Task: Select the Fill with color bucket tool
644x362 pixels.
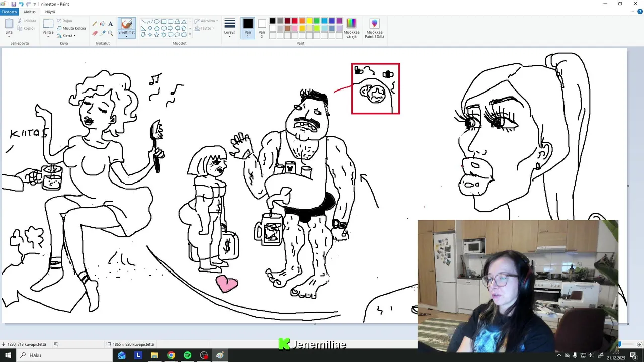Action: [x=103, y=24]
